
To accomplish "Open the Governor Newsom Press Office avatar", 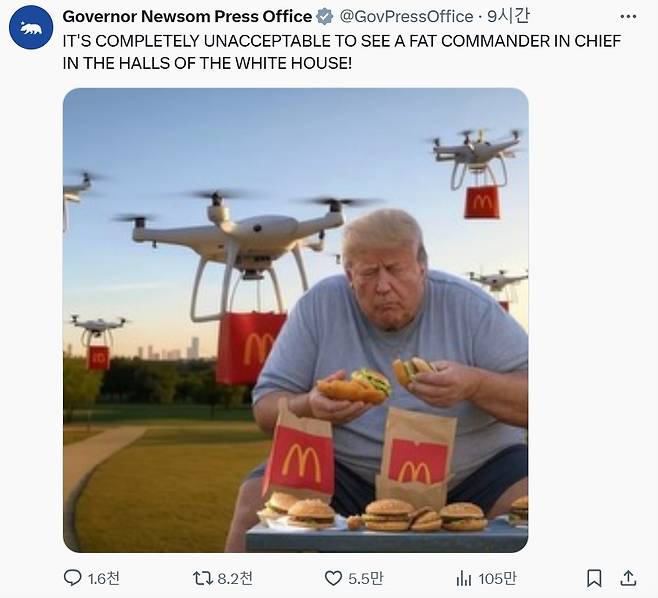I will (x=31, y=27).
